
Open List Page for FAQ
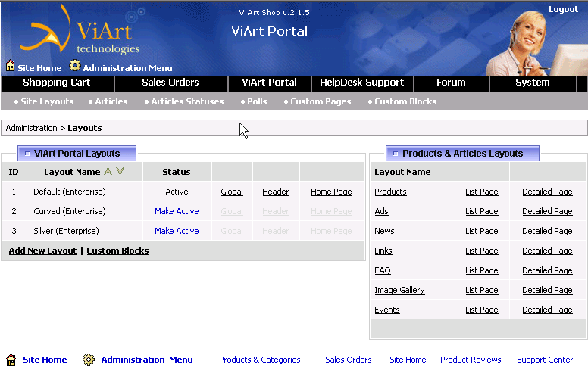pos(482,270)
